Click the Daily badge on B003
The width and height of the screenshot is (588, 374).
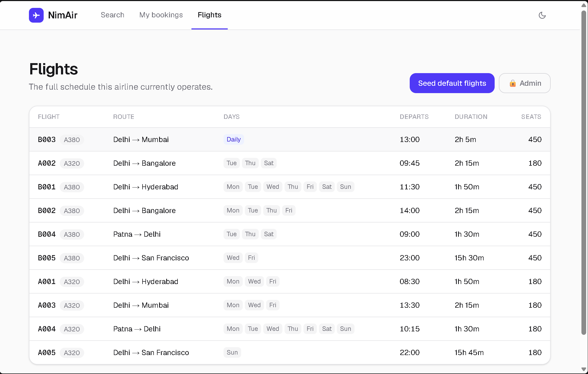click(234, 139)
